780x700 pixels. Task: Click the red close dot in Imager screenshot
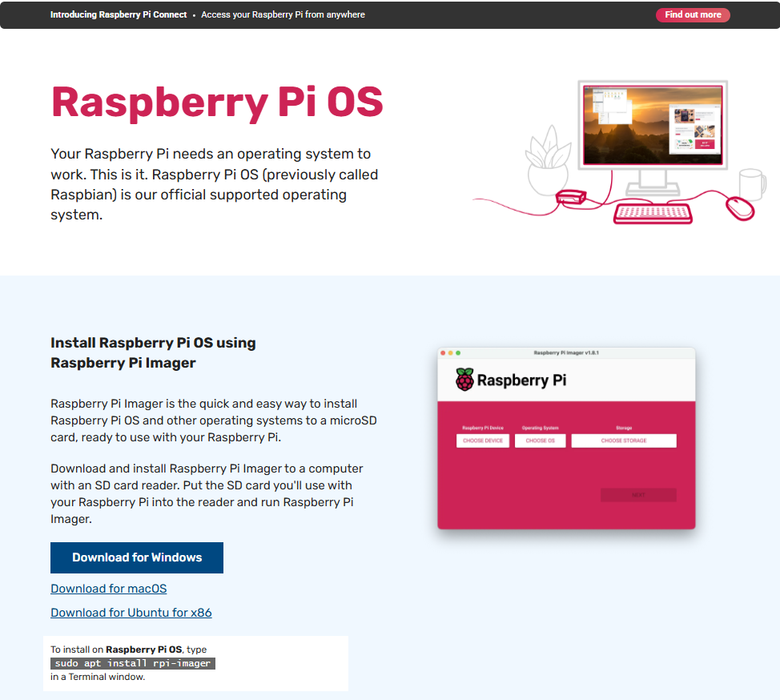click(x=443, y=352)
